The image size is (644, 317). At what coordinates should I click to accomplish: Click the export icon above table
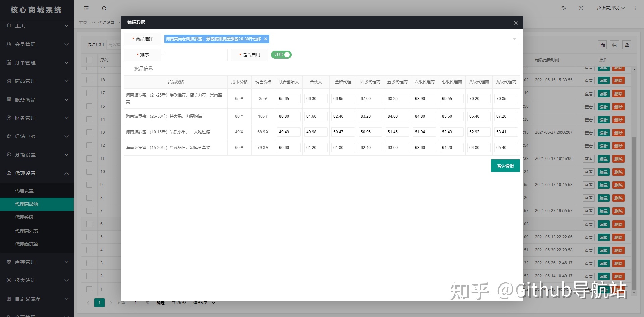click(x=627, y=45)
